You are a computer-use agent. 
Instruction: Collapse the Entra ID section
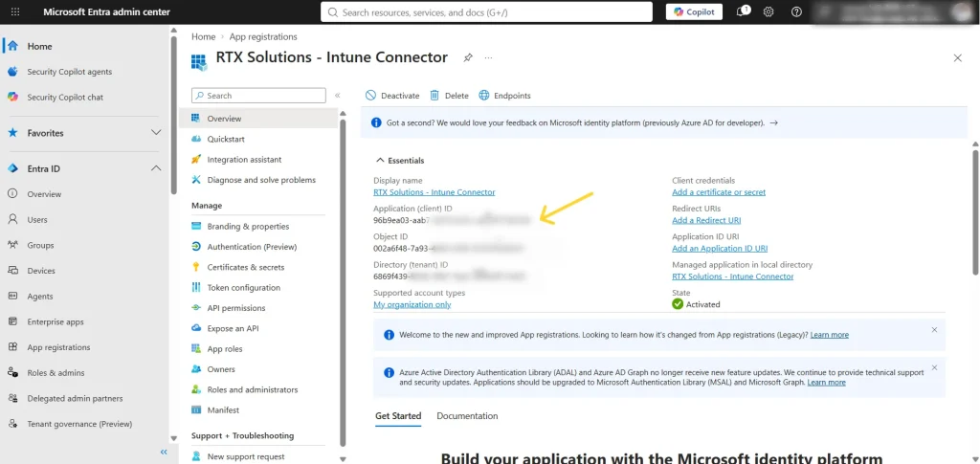coord(156,168)
